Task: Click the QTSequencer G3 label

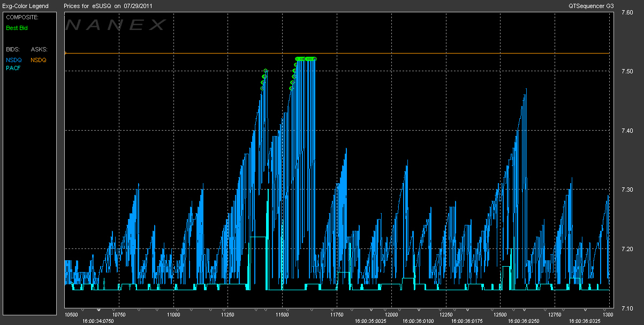Action: [591, 6]
